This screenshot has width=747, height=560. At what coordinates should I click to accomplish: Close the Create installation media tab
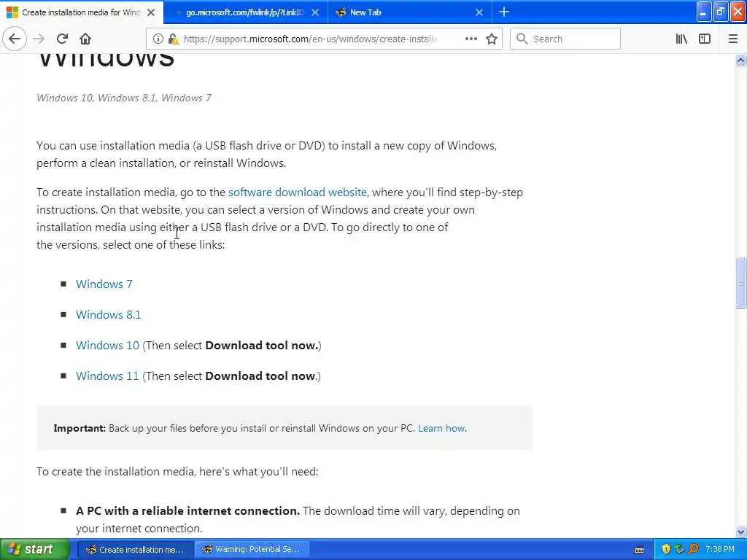pos(151,12)
